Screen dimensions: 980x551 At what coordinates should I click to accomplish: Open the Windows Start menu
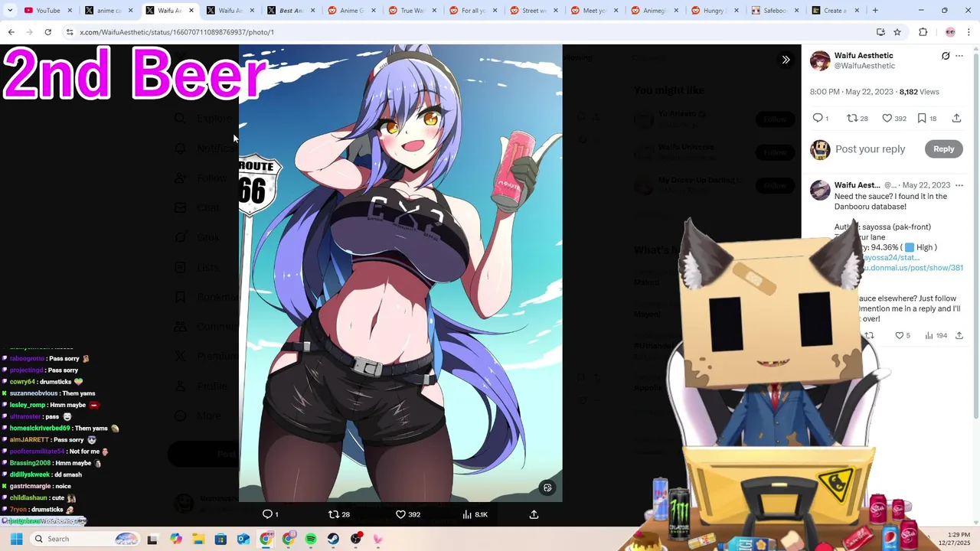[16, 539]
